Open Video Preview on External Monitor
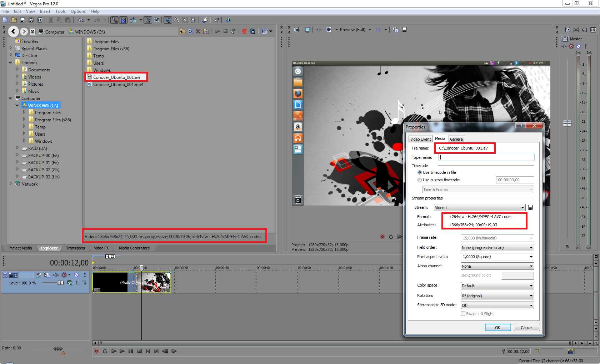The width and height of the screenshot is (600, 364). [x=307, y=30]
